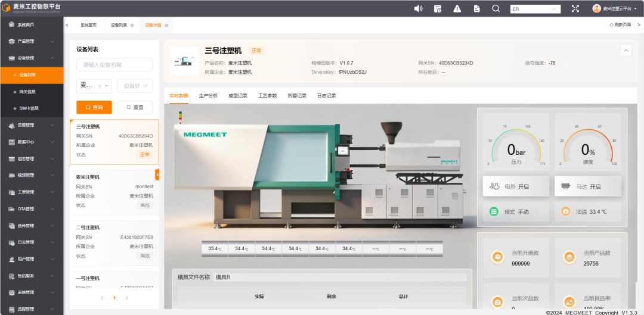Click the 系统管理 icon in sidebar
This screenshot has height=315, width=644.
coord(11,292)
